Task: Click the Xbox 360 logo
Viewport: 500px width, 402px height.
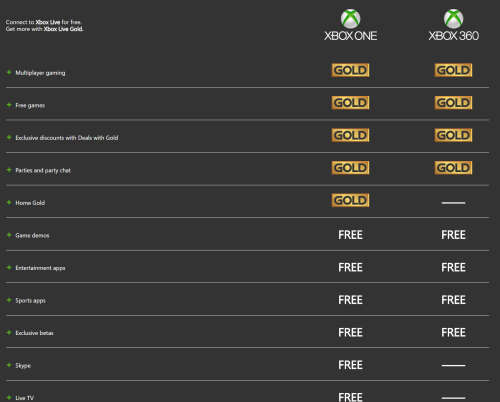Action: pos(453,25)
